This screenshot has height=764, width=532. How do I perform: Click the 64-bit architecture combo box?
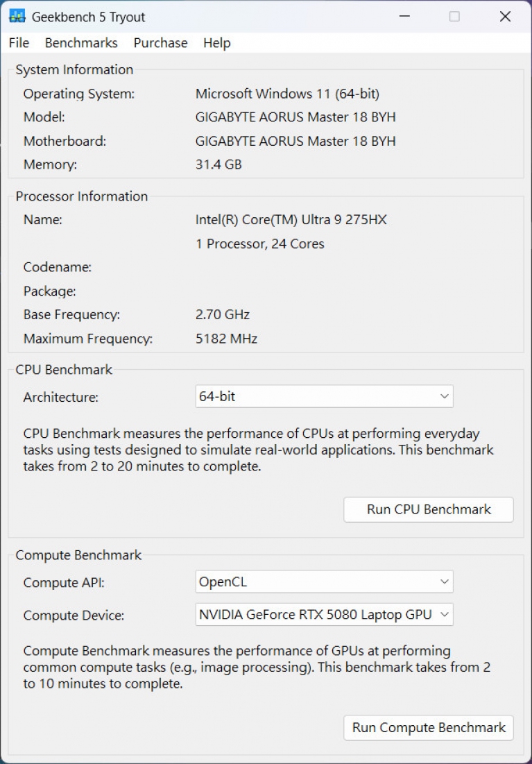coord(324,397)
